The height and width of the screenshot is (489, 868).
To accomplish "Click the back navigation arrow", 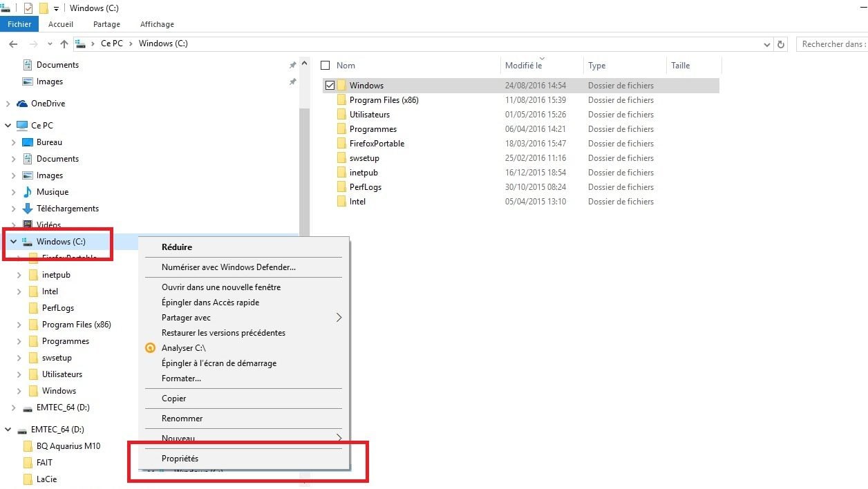I will click(x=12, y=44).
